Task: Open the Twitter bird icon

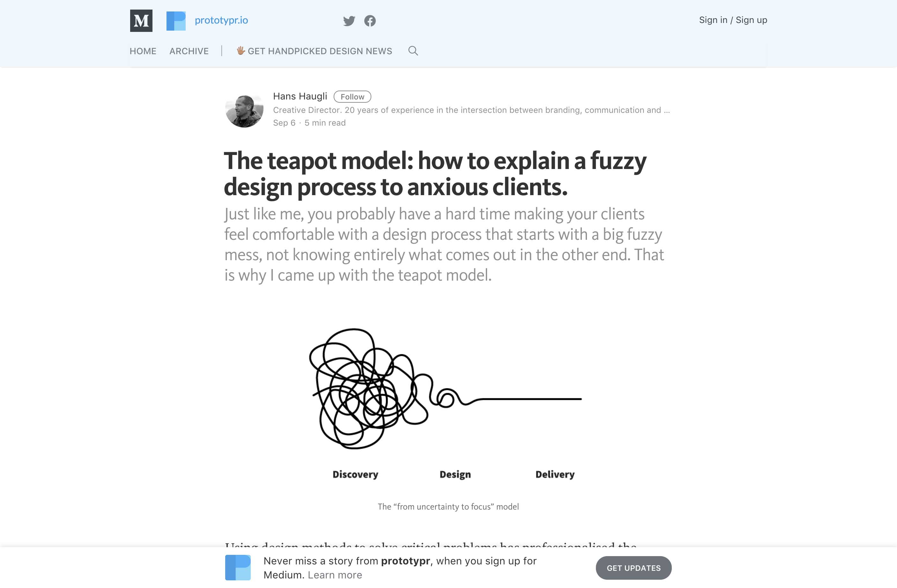Action: click(x=349, y=21)
